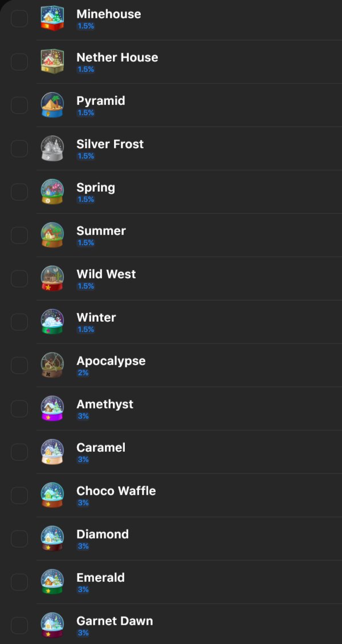Click the Amethyst 3% rarity badge
The height and width of the screenshot is (644, 342).
click(83, 416)
